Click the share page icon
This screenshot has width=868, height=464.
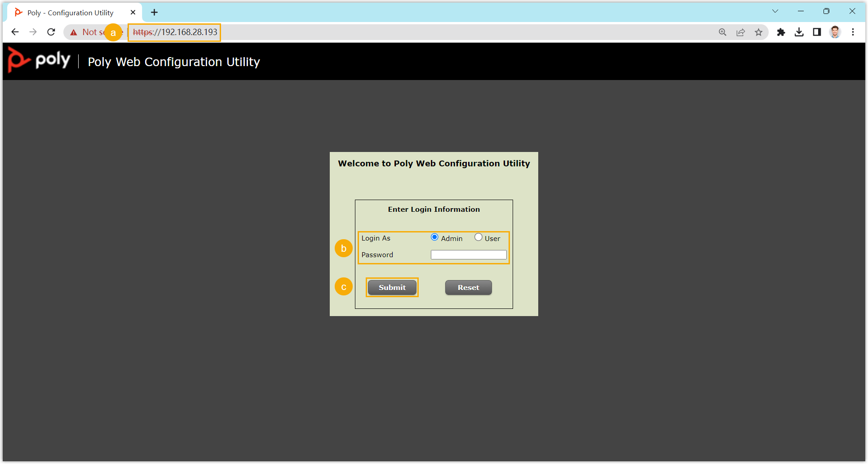[740, 32]
